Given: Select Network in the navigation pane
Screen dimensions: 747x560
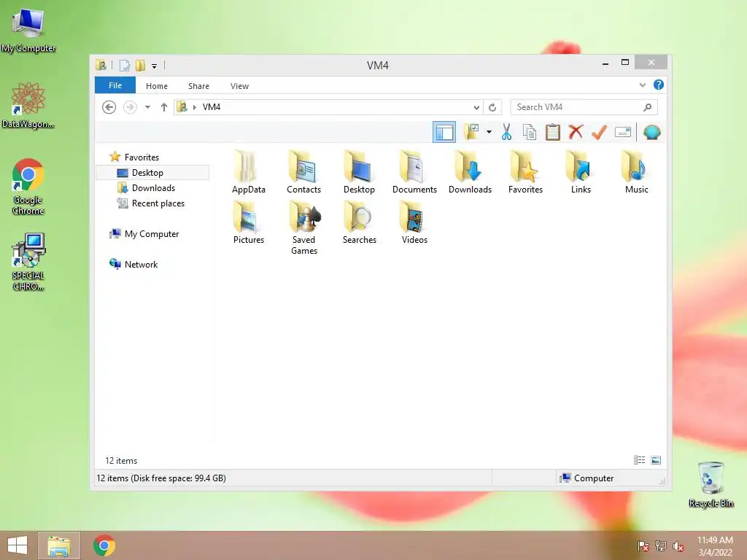Looking at the screenshot, I should click(x=141, y=264).
